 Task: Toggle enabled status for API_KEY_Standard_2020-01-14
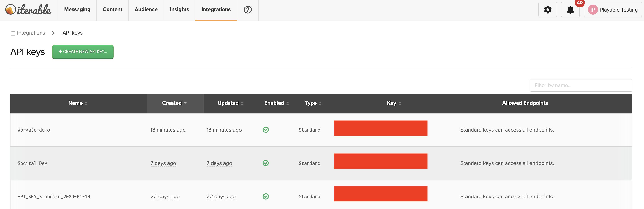(x=266, y=197)
